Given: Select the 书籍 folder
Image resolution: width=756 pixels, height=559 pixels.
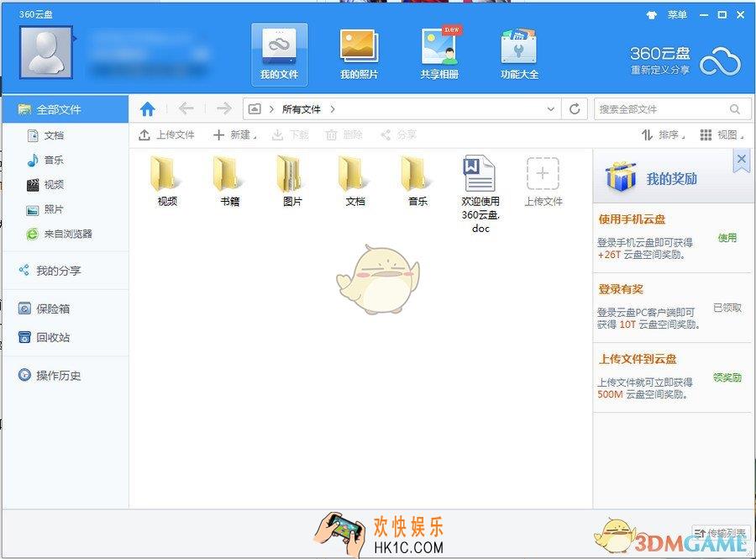Looking at the screenshot, I should pyautogui.click(x=229, y=182).
